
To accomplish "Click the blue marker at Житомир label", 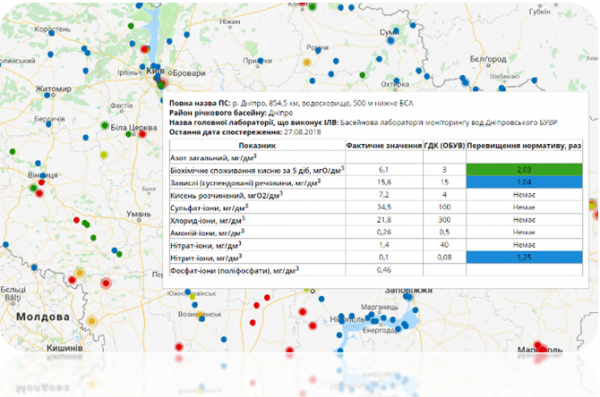I will [47, 95].
